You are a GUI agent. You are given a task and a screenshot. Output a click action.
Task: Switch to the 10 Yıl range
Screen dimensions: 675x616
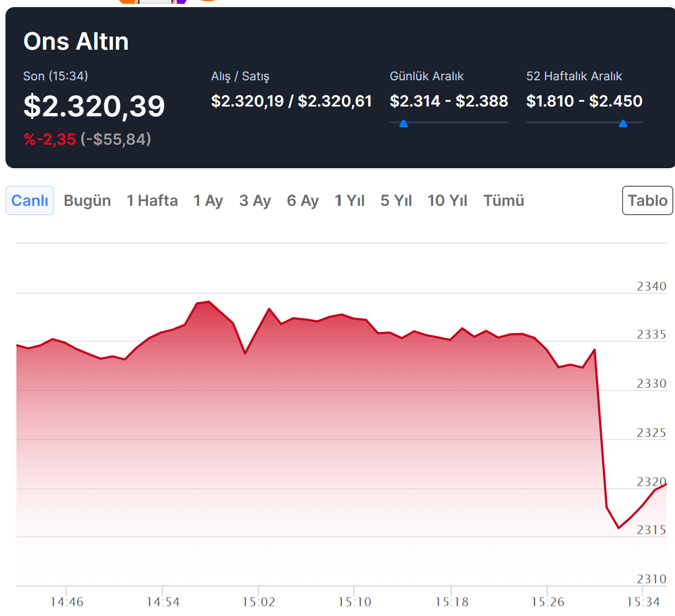[447, 200]
